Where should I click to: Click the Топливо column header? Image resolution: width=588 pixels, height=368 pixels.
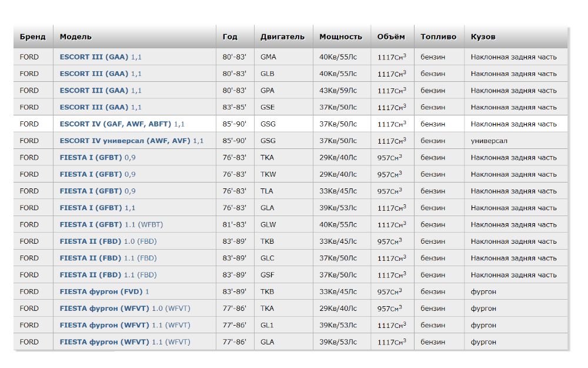[439, 37]
